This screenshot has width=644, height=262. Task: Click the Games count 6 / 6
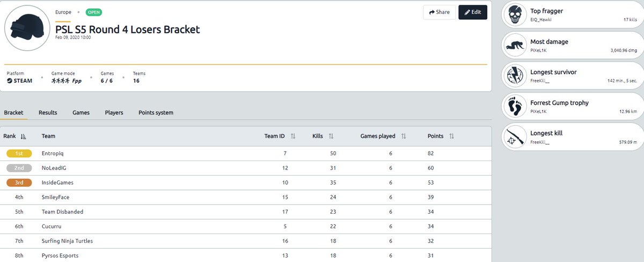tap(107, 81)
